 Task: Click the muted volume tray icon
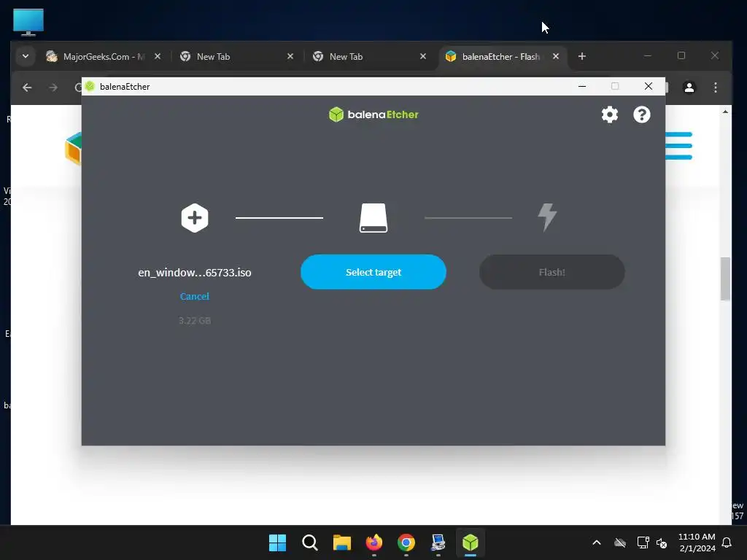click(662, 542)
